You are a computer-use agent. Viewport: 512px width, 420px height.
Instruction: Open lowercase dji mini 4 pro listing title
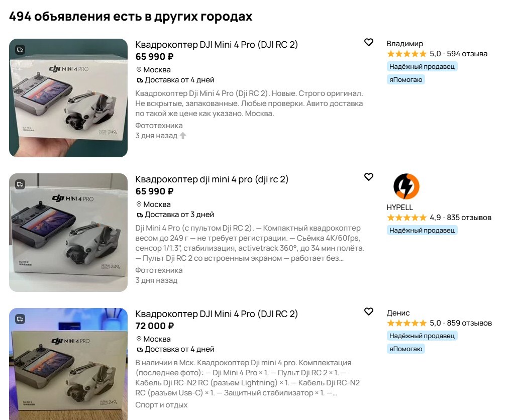[x=212, y=179]
